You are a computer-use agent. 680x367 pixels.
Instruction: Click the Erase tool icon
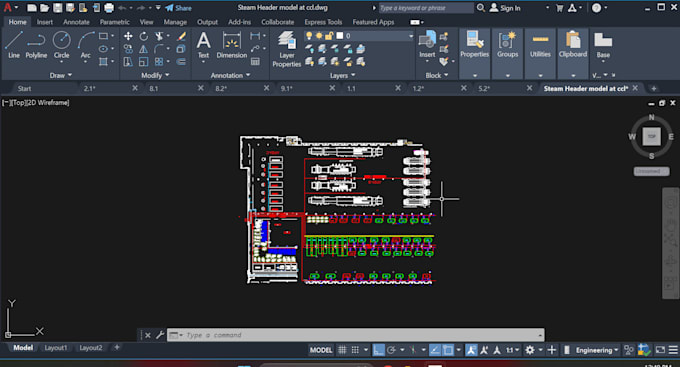coord(182,36)
